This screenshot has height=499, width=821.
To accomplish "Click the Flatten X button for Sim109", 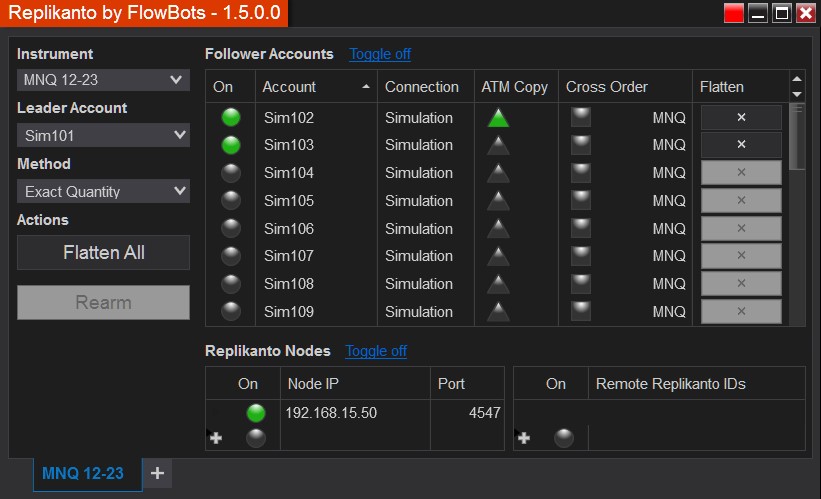I will click(x=741, y=311).
